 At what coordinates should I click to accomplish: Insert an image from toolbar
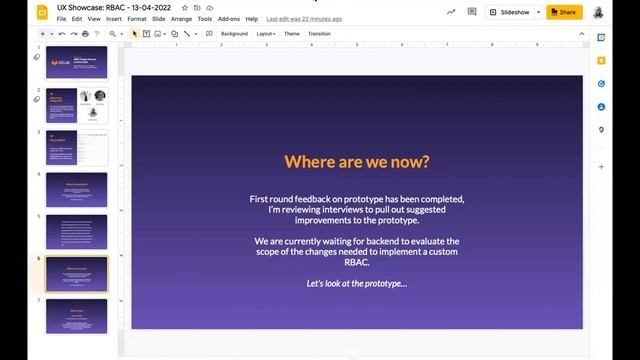point(158,34)
